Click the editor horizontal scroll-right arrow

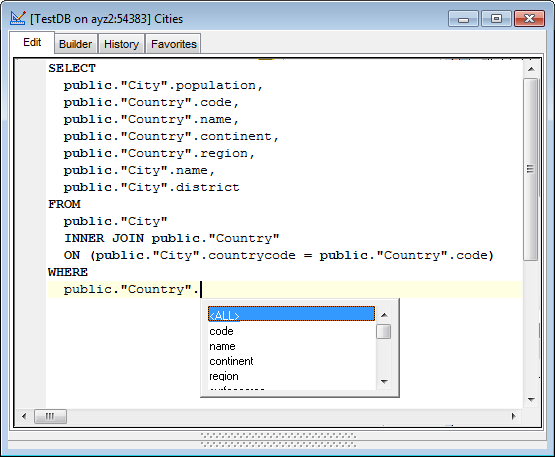(514, 416)
